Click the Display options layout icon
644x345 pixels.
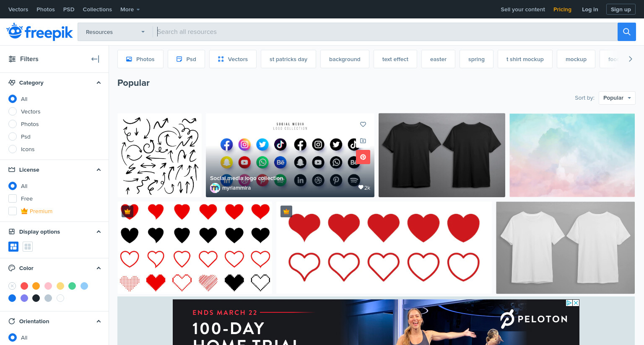point(12,232)
